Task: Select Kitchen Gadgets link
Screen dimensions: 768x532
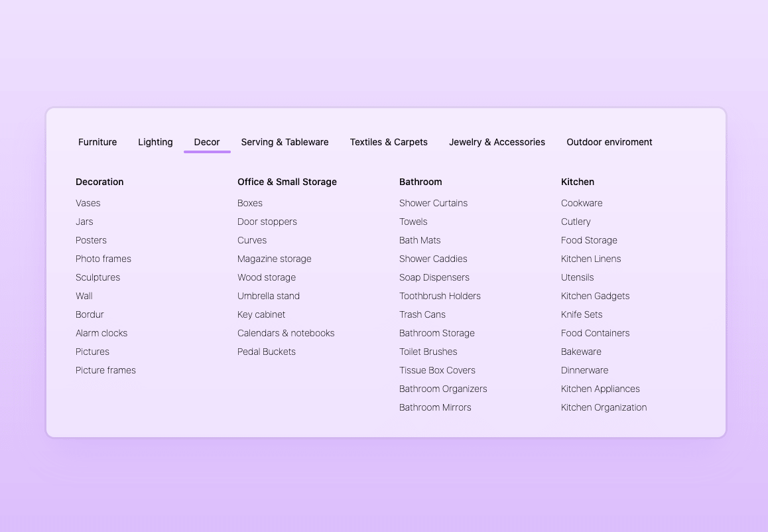Action: click(x=595, y=296)
